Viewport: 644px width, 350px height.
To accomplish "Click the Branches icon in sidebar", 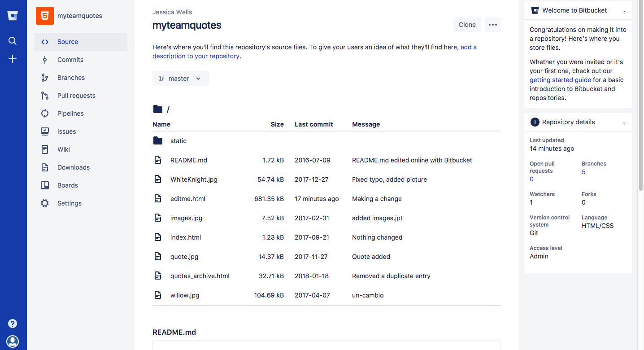I will [x=45, y=78].
